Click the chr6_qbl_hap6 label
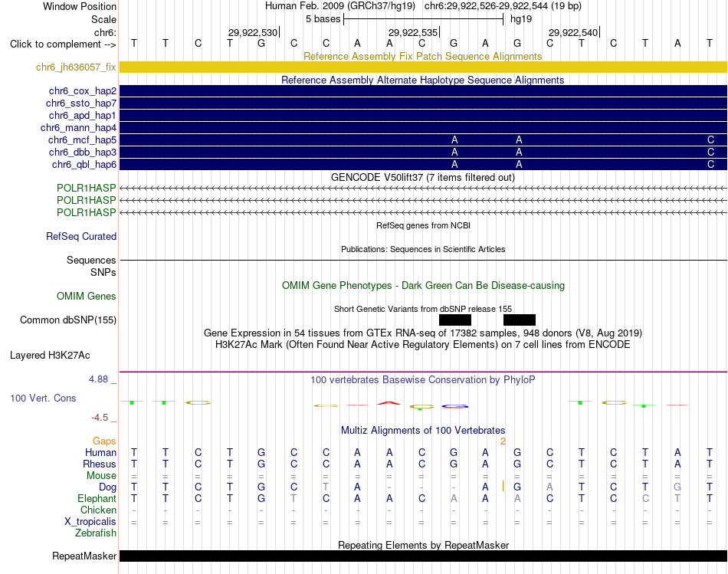The width and height of the screenshot is (728, 574). pos(84,165)
